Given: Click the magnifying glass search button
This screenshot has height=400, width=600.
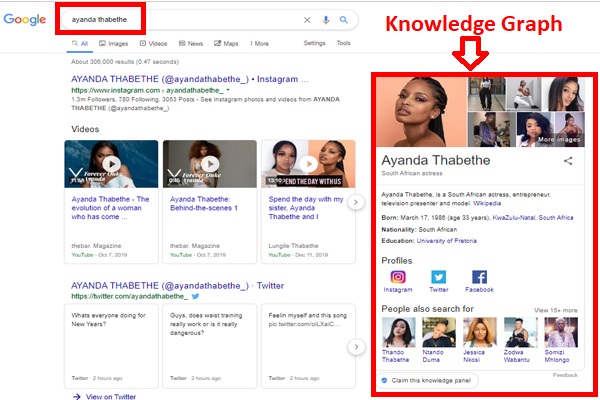Looking at the screenshot, I should [x=344, y=19].
